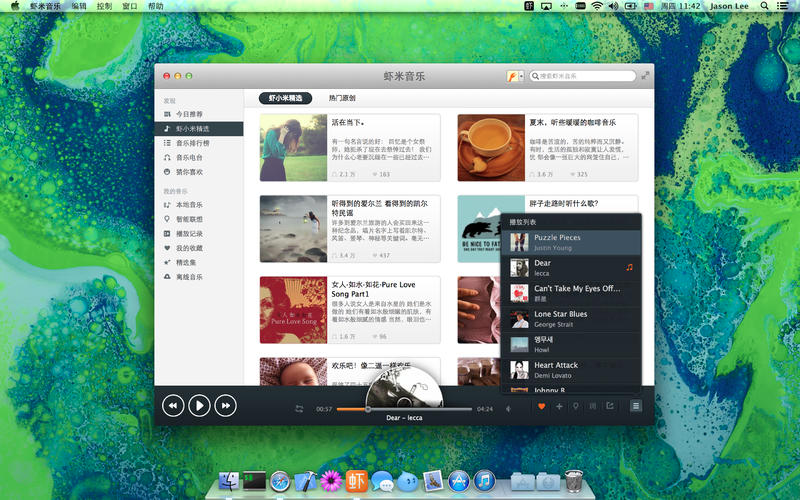Open 离线音乐 offline music
The height and width of the screenshot is (500, 800).
198,277
